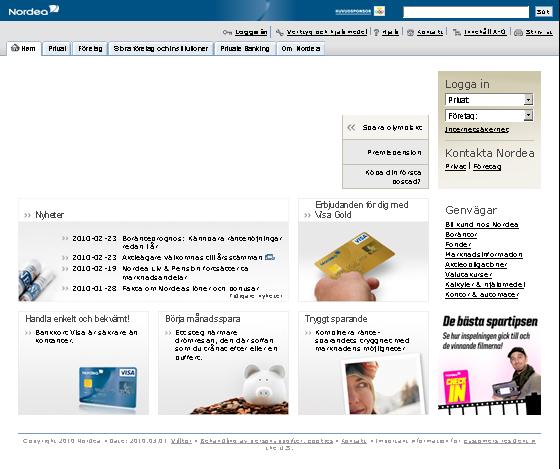Open the 2010-02-23 Boränteprognos news item

202,242
